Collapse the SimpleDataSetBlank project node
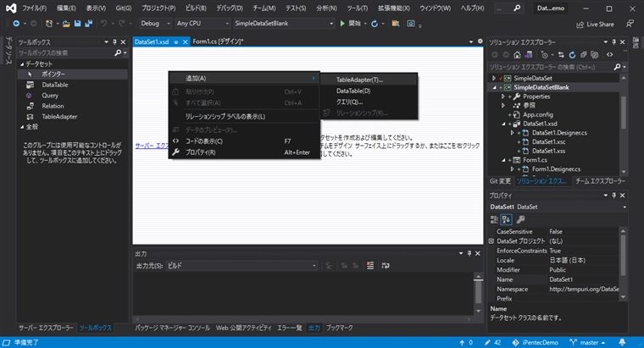This screenshot has width=644, height=348. (494, 87)
